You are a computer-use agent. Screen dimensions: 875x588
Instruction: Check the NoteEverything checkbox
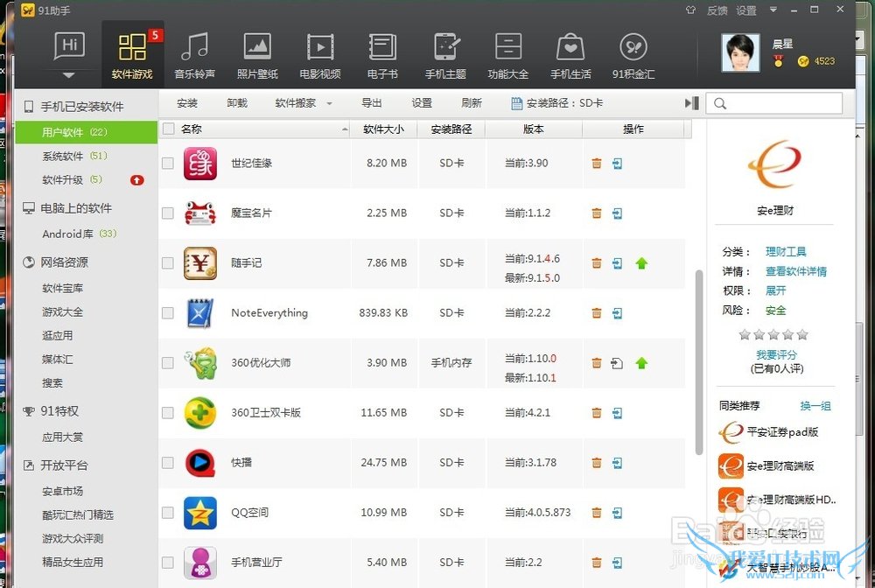click(x=167, y=313)
